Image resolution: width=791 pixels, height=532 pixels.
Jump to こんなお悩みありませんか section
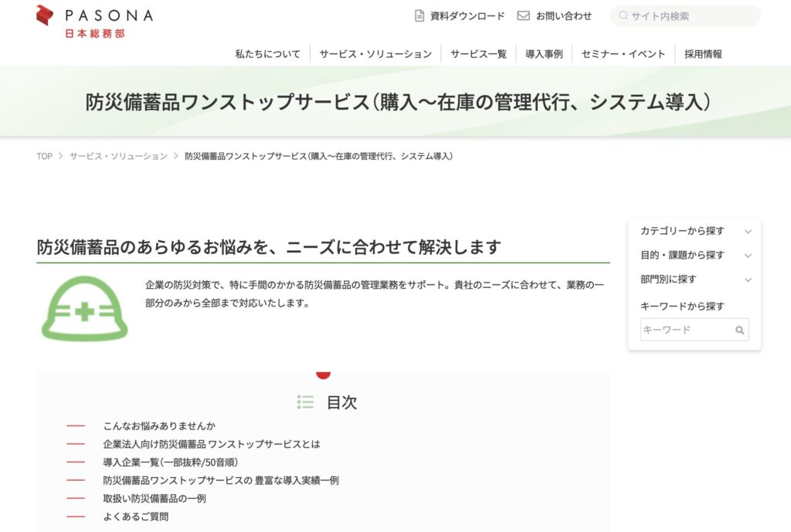[x=159, y=425]
